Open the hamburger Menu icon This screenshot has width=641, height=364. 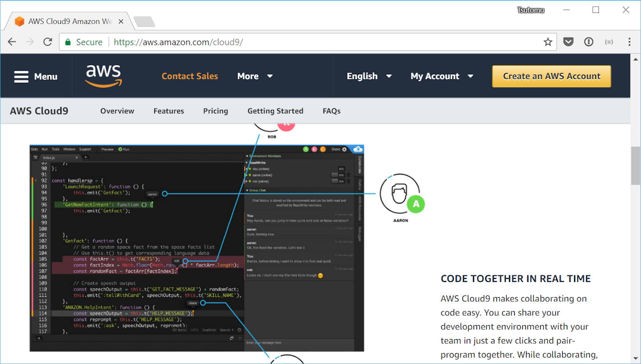pos(22,76)
